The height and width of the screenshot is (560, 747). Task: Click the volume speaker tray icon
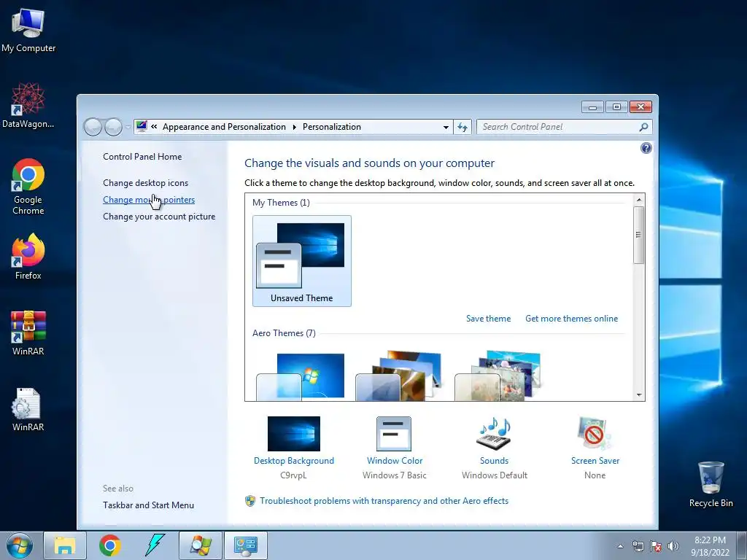point(673,546)
